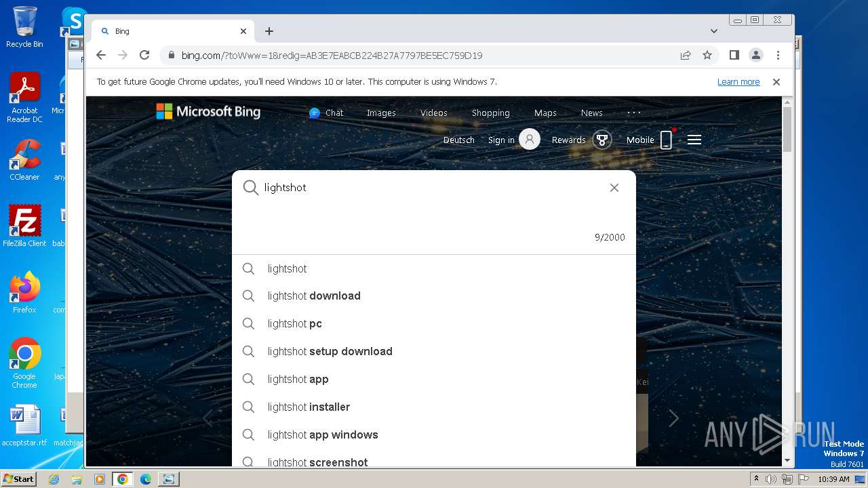Open Bing Maps
Viewport: 868px width, 488px height.
(545, 113)
